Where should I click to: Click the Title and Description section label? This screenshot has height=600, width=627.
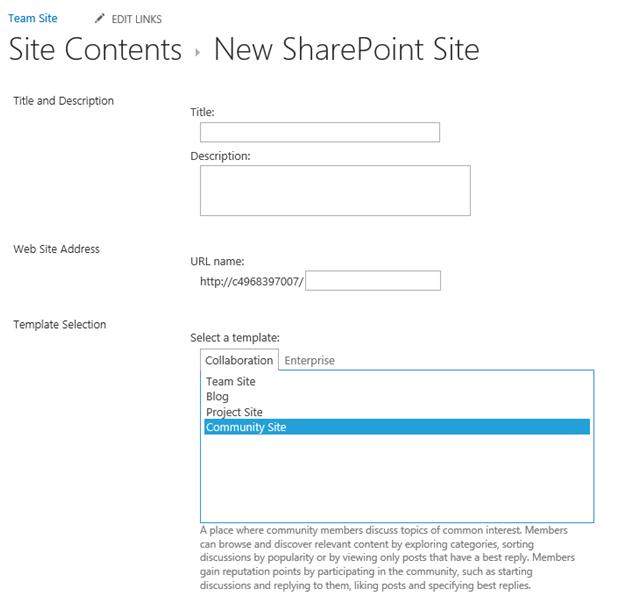pyautogui.click(x=63, y=101)
